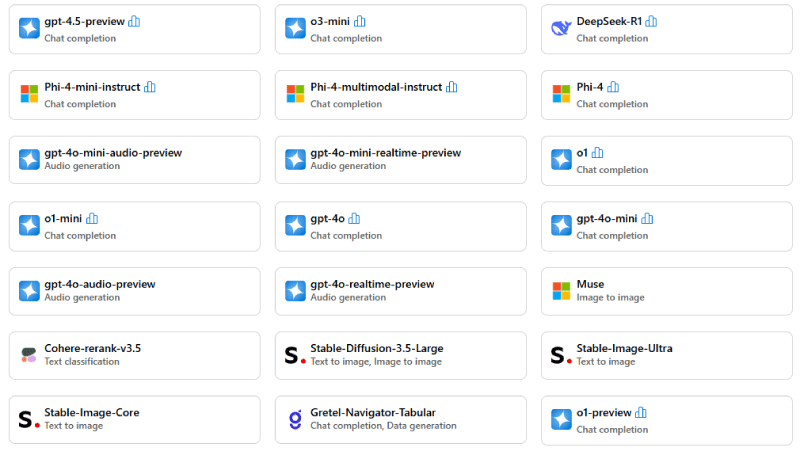Click the o1-preview model title
The width and height of the screenshot is (800, 450).
pyautogui.click(x=604, y=413)
